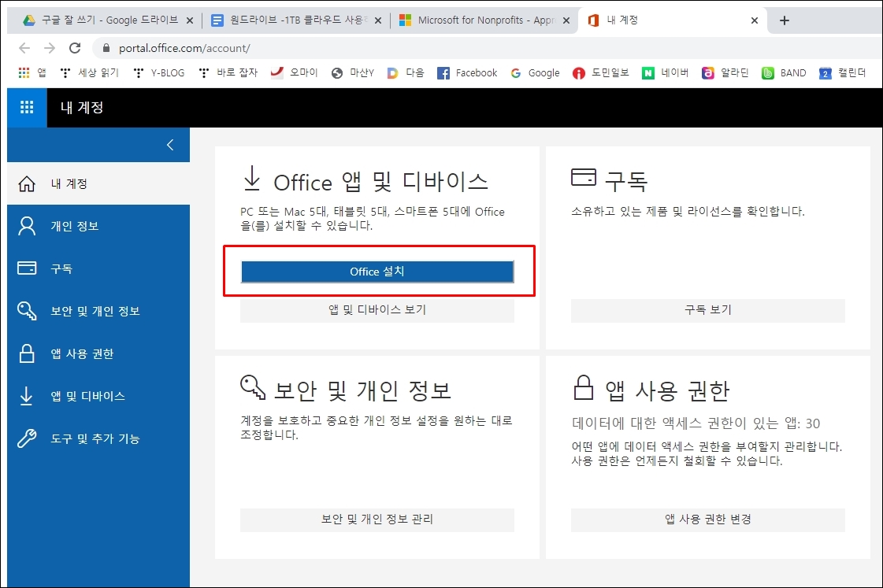This screenshot has width=883, height=588.
Task: Click the Office 설치 button
Action: coord(377,272)
